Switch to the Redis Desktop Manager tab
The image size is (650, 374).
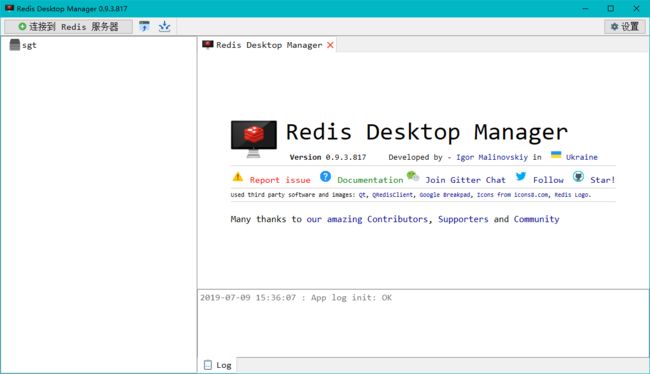pos(269,45)
